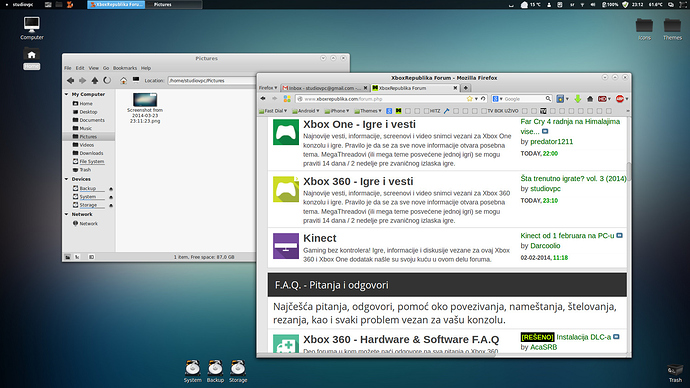
Task: Reload the file manager folder view
Action: 107,81
